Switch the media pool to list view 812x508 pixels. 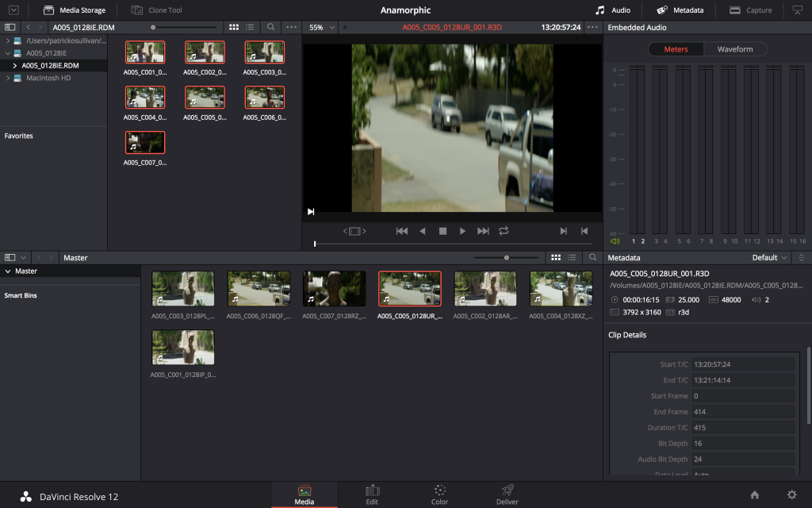pyautogui.click(x=571, y=258)
